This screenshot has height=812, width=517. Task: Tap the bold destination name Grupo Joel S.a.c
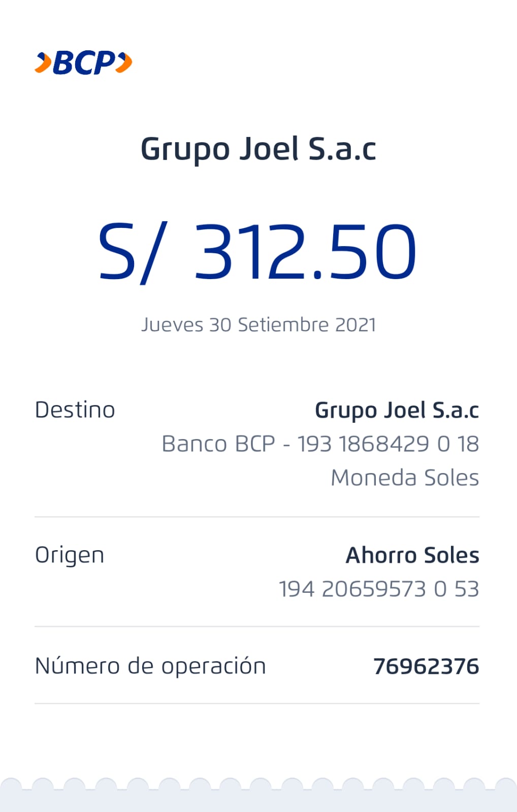397,410
